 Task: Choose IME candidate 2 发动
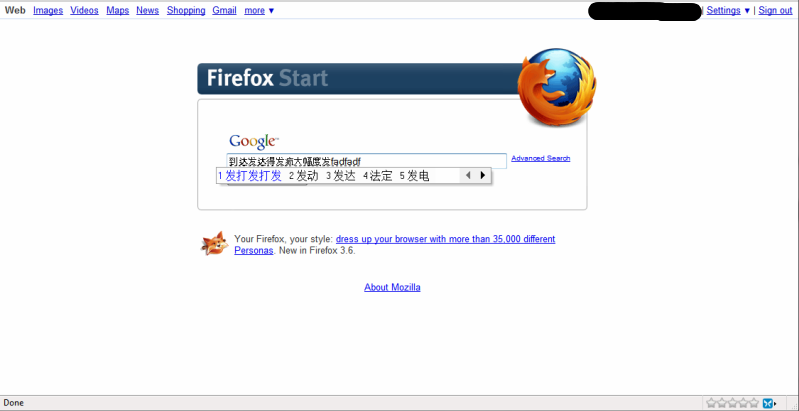(x=304, y=176)
